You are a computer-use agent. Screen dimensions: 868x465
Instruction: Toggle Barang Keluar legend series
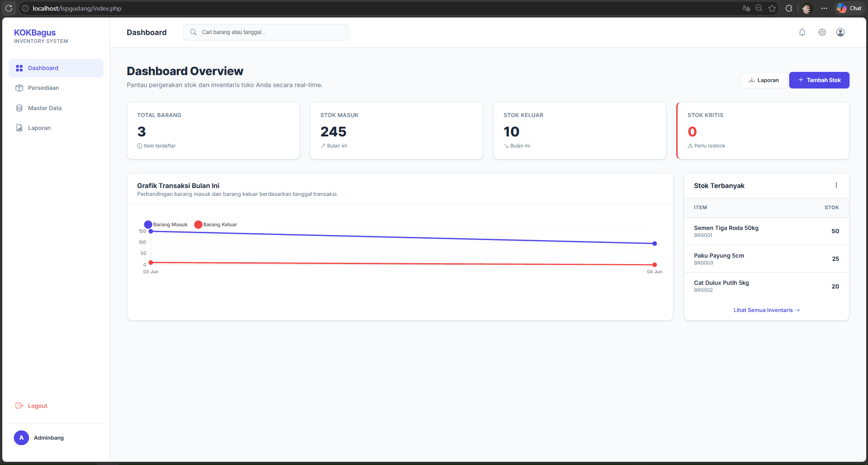click(216, 224)
